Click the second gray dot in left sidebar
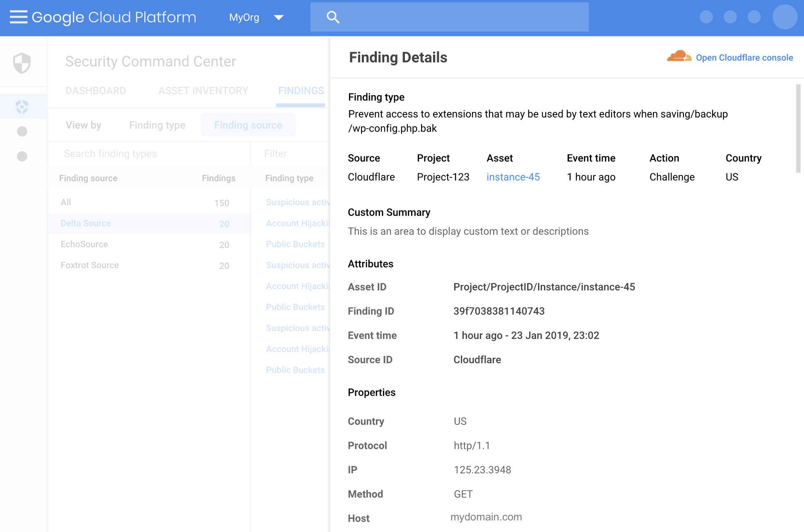Screen dimensions: 804x532 tap(22, 156)
